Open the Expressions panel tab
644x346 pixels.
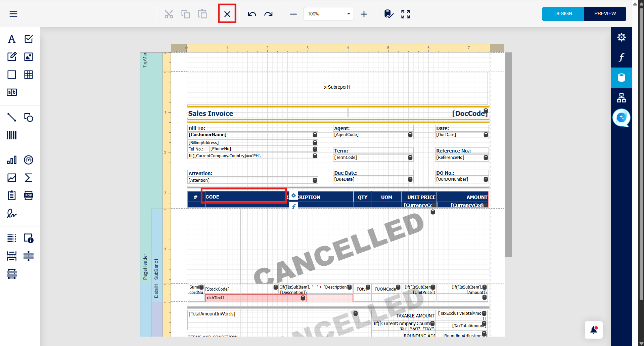(622, 57)
